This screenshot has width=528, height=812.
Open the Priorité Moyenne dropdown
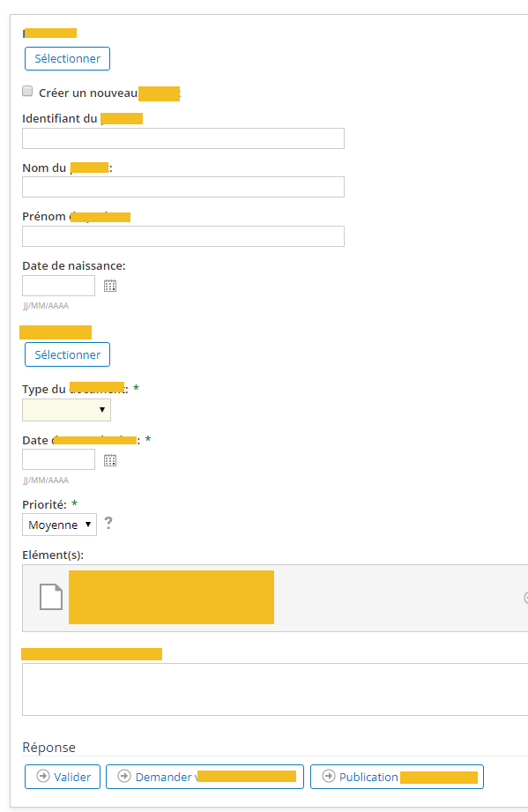[x=60, y=525]
